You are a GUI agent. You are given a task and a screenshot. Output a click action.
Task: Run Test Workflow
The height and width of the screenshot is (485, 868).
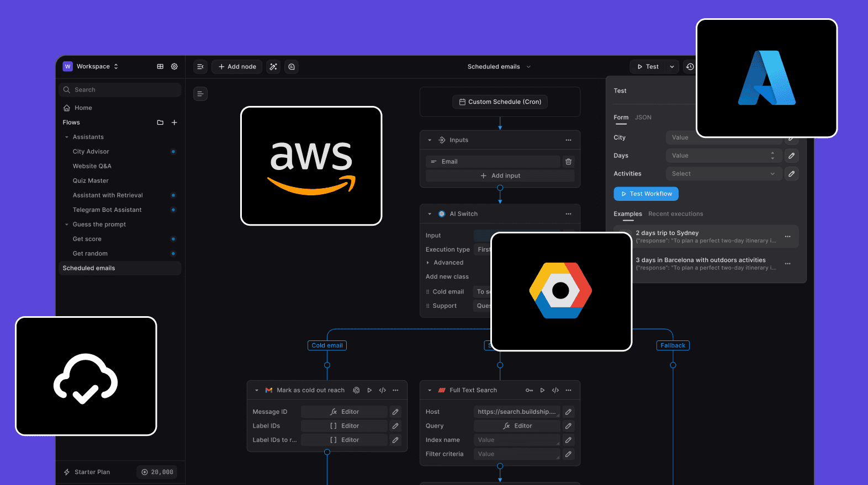pos(646,194)
